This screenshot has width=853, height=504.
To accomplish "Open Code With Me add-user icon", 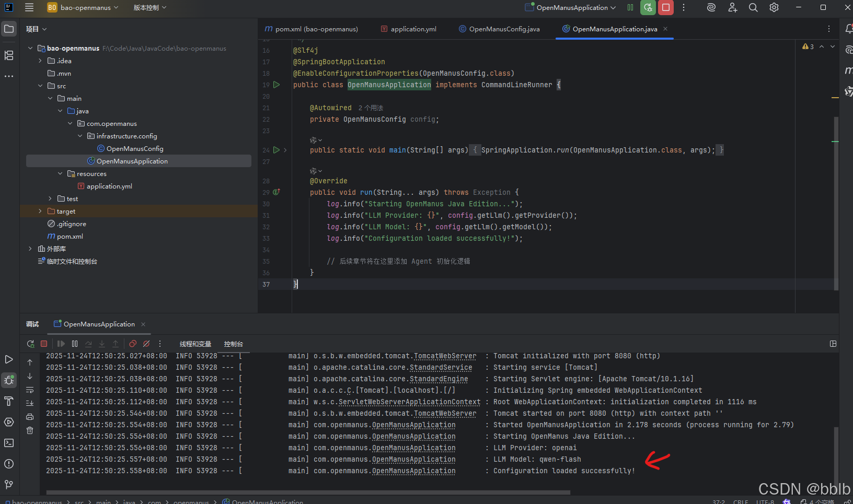I will [x=732, y=7].
